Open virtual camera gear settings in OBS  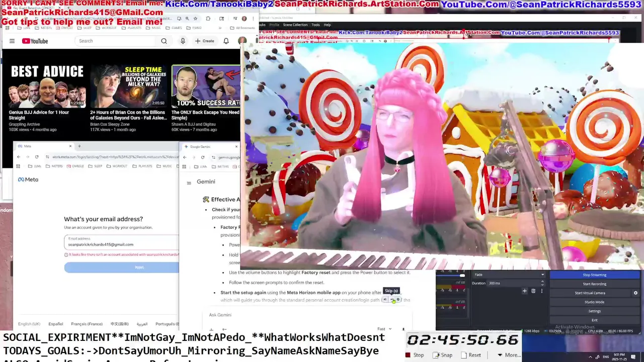click(x=635, y=293)
